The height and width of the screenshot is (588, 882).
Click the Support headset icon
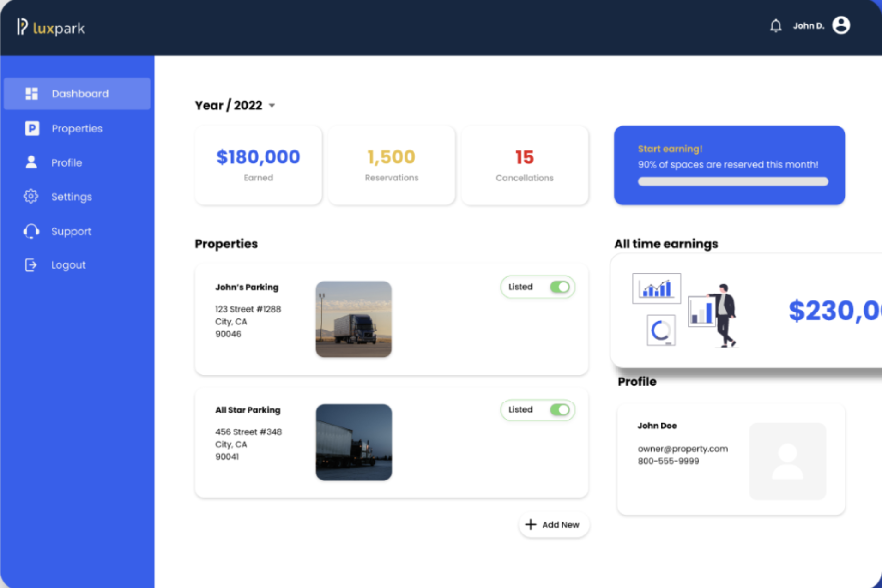click(x=31, y=231)
